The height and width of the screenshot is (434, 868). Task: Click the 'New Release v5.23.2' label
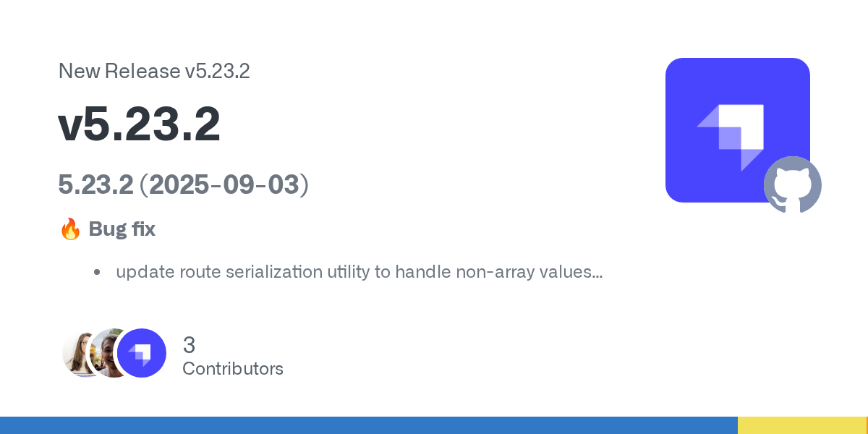(154, 71)
